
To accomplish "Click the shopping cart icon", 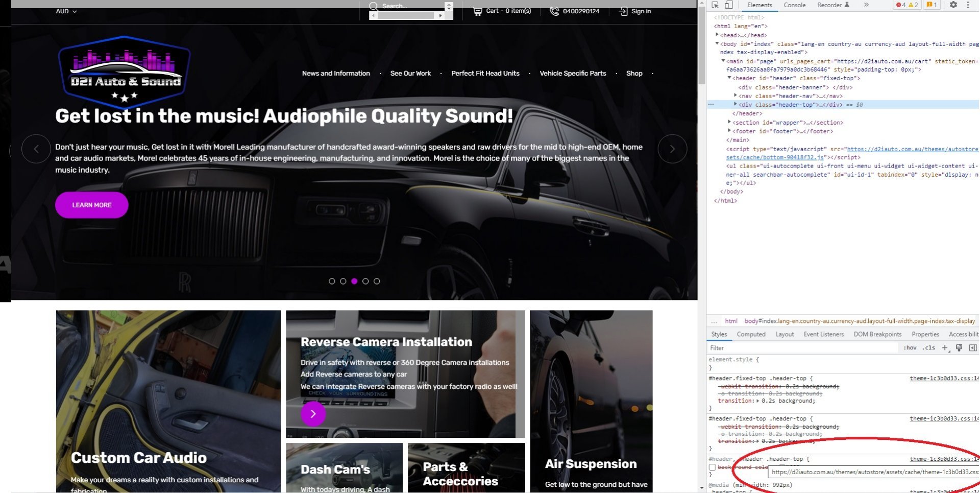I will [477, 11].
